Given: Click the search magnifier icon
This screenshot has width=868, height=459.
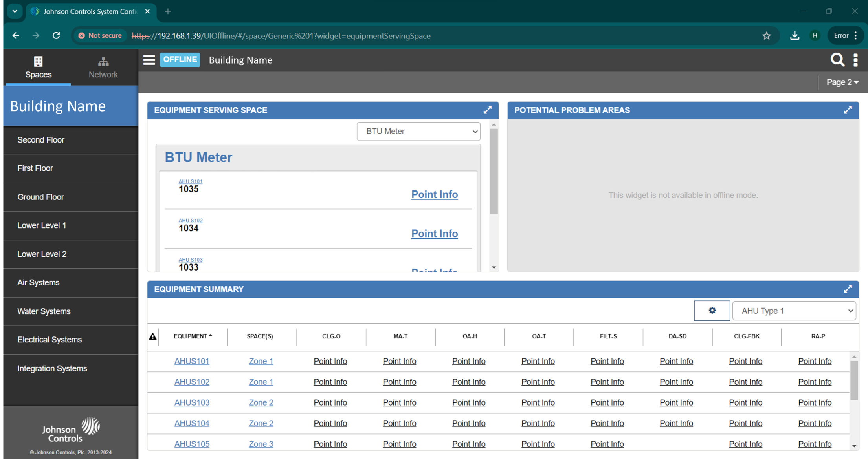Looking at the screenshot, I should pyautogui.click(x=837, y=60).
